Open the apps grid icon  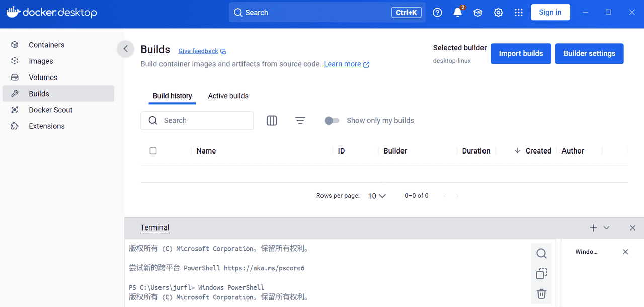point(519,13)
